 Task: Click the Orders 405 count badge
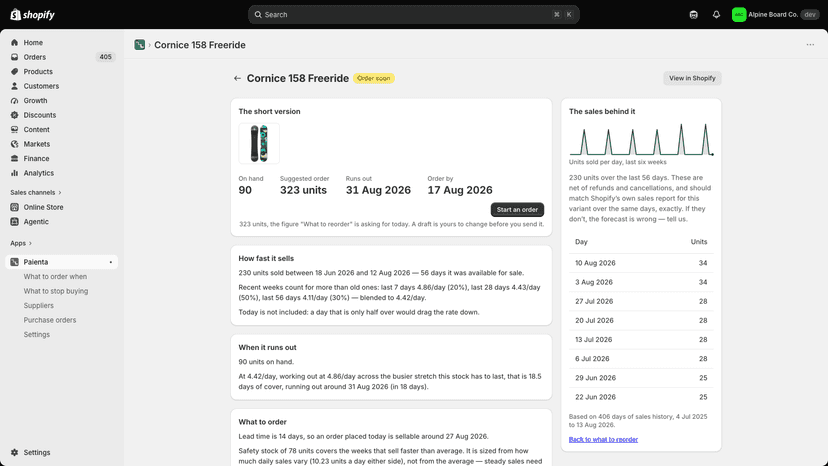pos(105,57)
